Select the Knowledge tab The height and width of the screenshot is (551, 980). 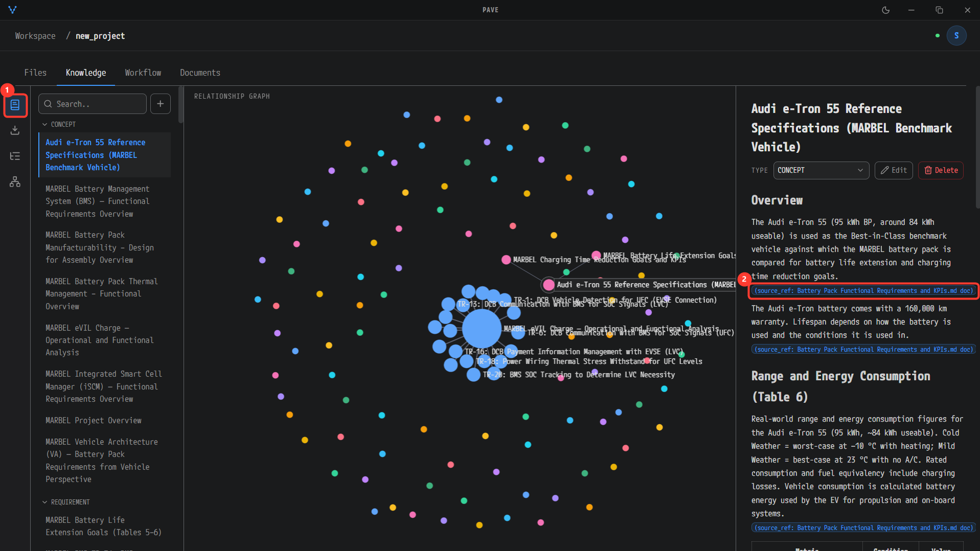click(x=86, y=73)
